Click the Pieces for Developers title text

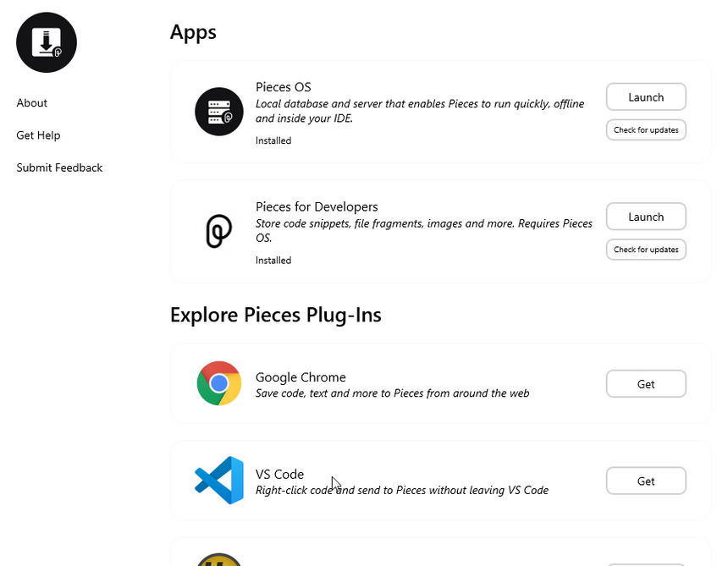(317, 206)
